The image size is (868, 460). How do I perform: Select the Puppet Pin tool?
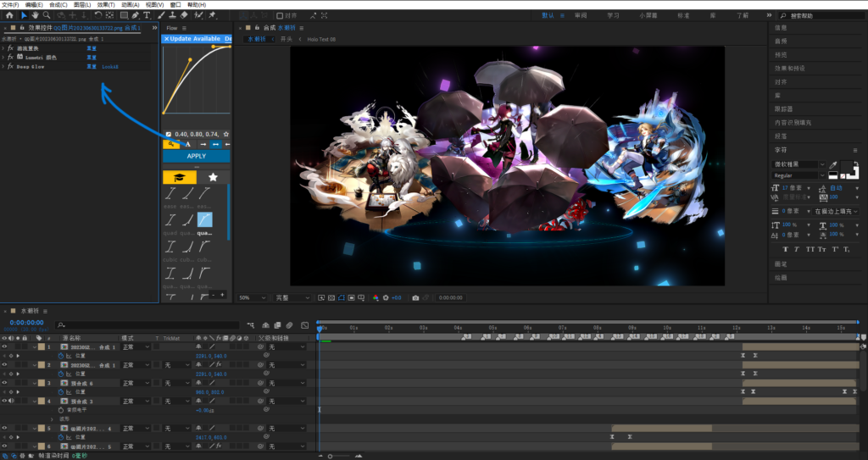(x=212, y=15)
